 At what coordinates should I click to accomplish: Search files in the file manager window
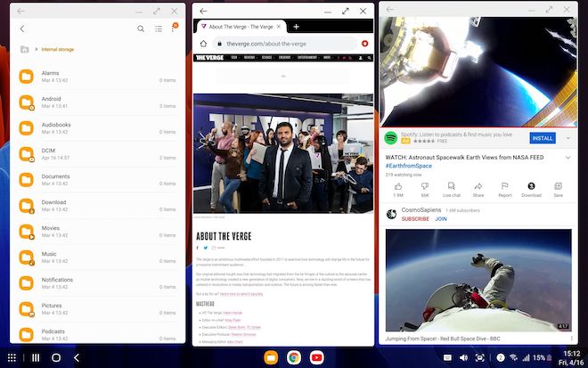point(141,29)
